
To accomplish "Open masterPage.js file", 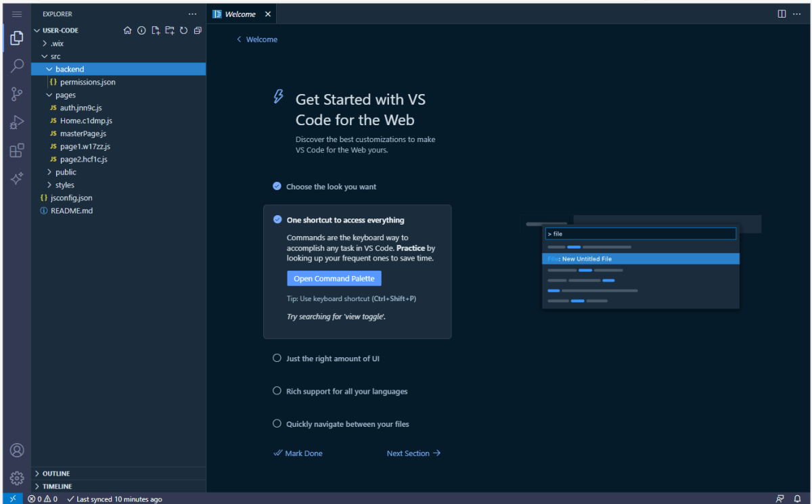I will tap(118, 133).
